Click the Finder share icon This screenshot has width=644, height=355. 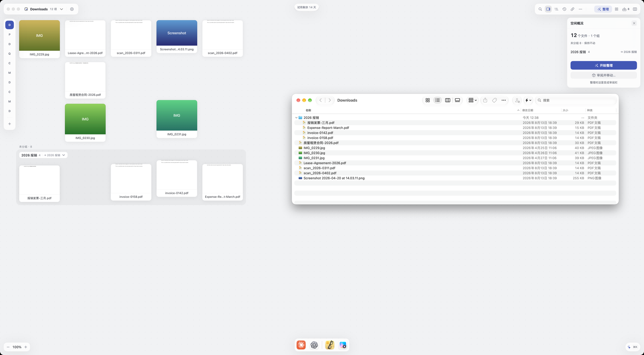coord(485,100)
